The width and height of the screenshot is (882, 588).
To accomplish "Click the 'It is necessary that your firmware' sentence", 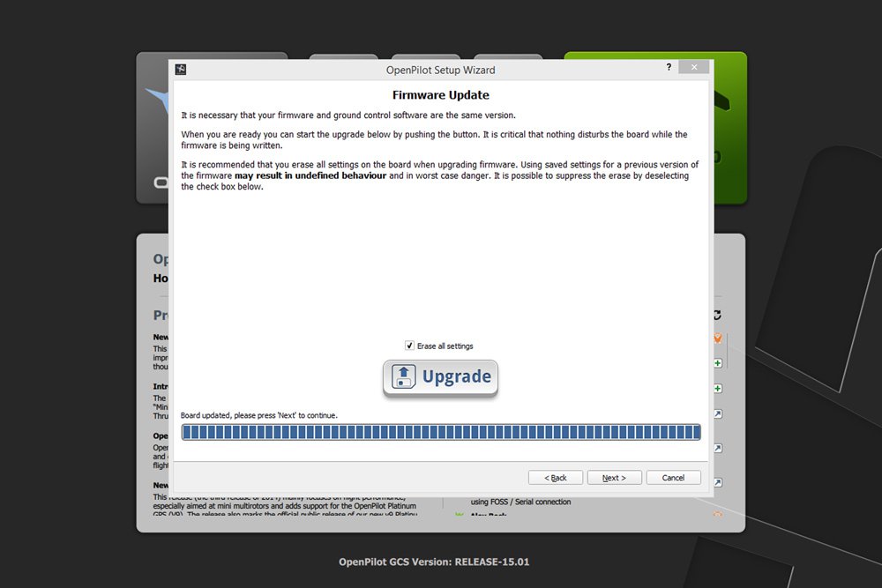I will 348,115.
